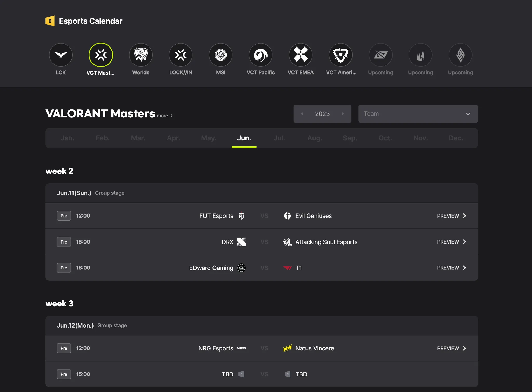Select the LOCK//IN event icon
The height and width of the screenshot is (392, 532).
coord(181,55)
